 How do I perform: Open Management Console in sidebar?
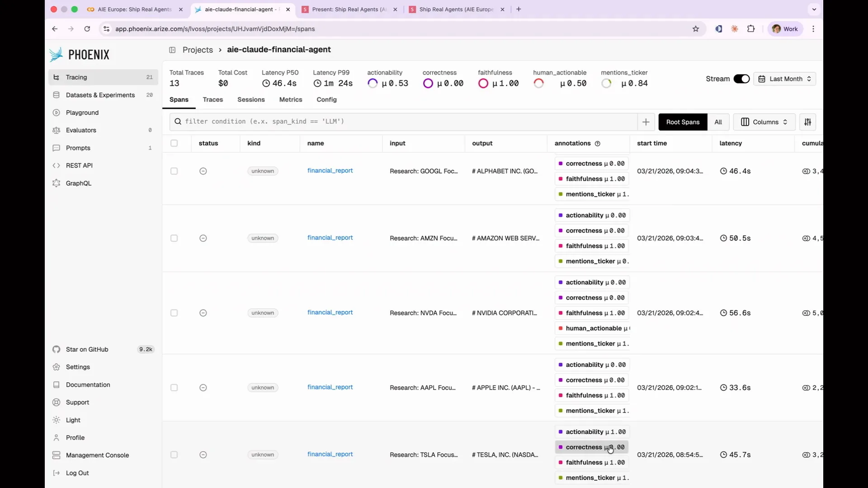[104, 455]
